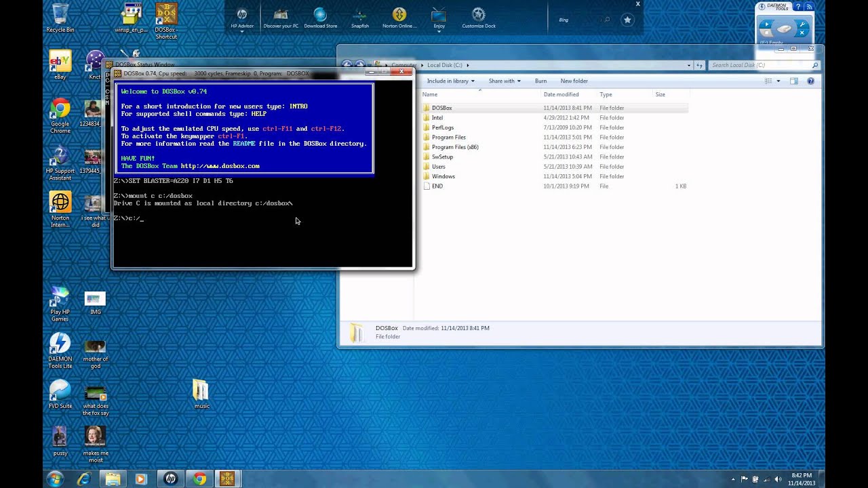Open Customize Dock settings

coord(479,18)
